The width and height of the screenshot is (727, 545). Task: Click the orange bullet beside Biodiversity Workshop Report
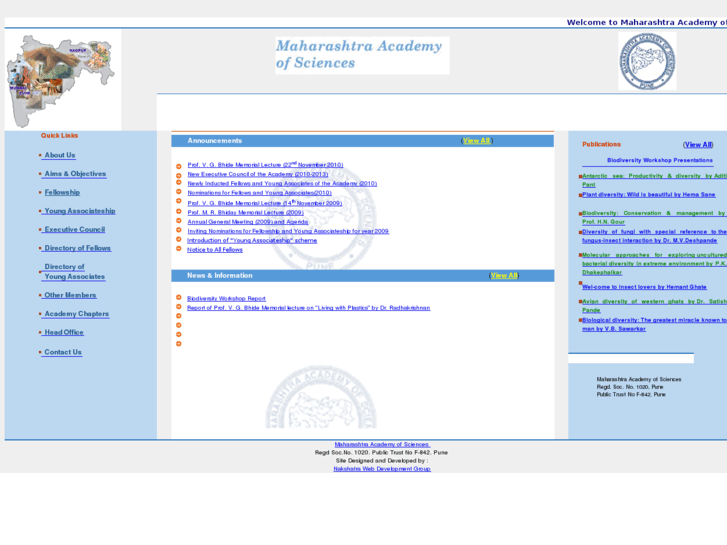pos(179,297)
